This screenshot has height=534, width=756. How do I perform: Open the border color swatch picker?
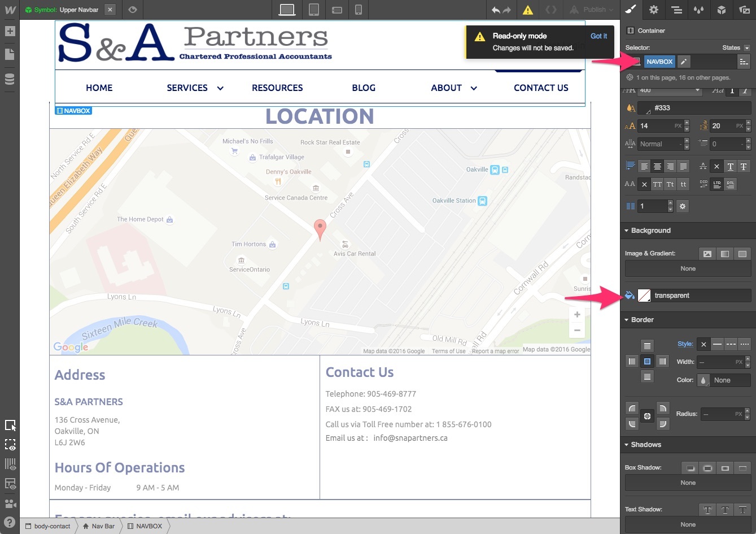tap(703, 380)
